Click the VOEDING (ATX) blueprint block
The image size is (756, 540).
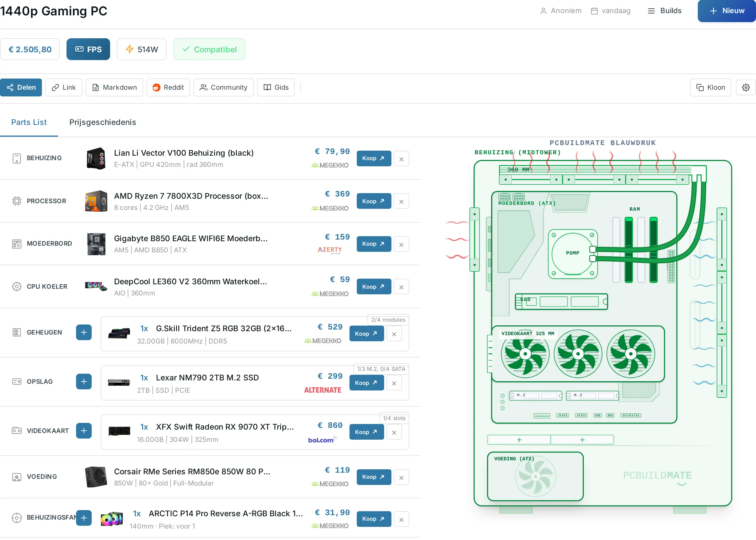tap(535, 476)
